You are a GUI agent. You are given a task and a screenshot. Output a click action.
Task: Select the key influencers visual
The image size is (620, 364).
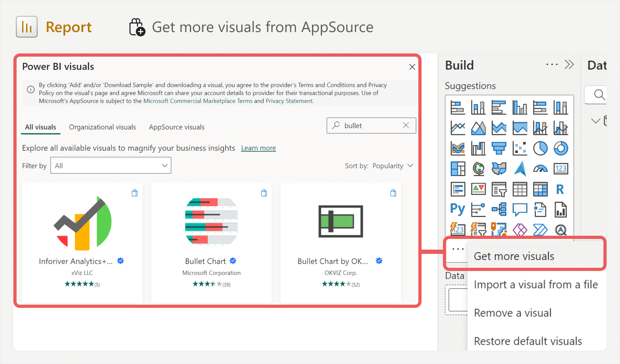tap(478, 210)
